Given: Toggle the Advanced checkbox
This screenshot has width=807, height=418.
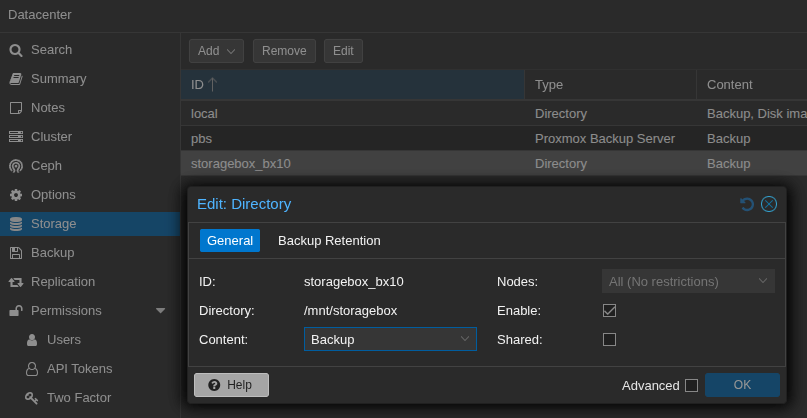Looking at the screenshot, I should [x=691, y=385].
